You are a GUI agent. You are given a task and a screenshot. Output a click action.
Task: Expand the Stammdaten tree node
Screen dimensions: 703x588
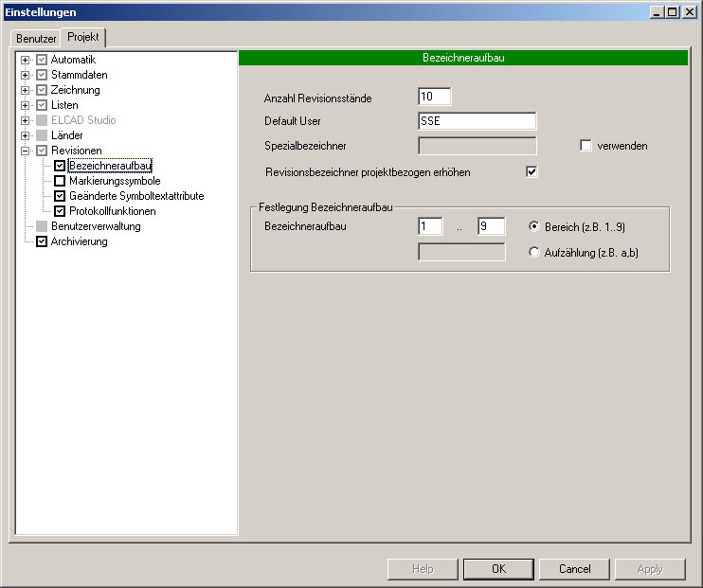click(25, 75)
